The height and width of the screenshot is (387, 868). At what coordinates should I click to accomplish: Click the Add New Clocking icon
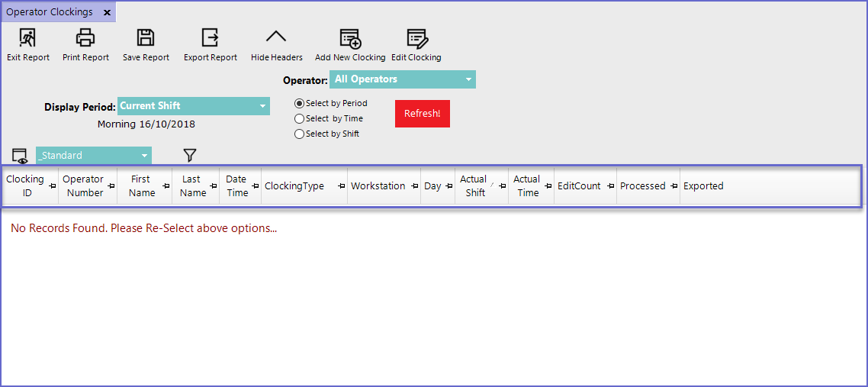[350, 38]
